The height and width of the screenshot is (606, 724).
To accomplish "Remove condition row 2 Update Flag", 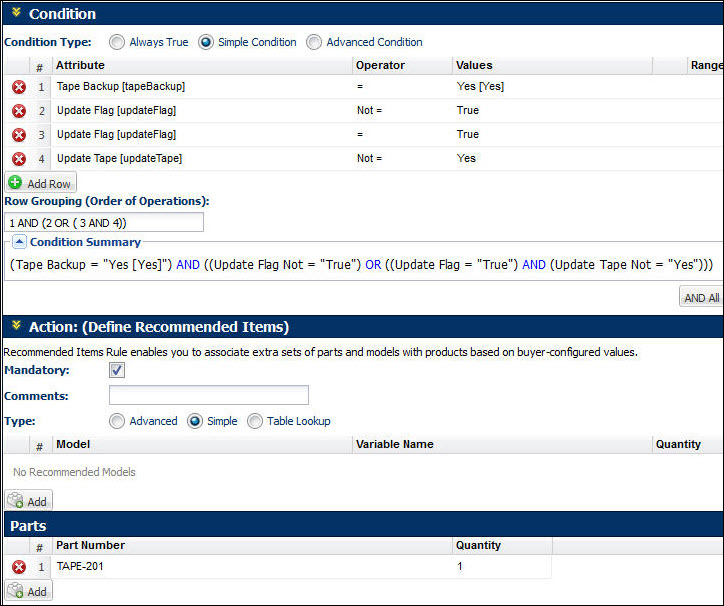I will [x=18, y=111].
